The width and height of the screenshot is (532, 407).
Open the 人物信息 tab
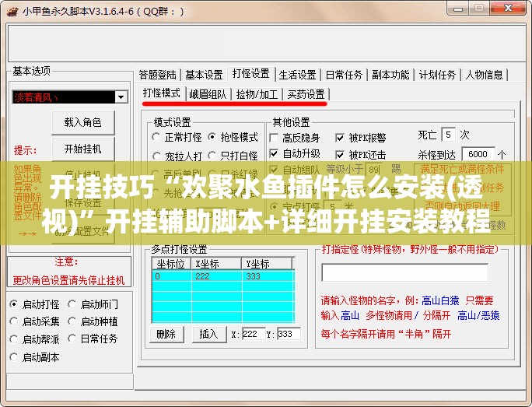484,75
